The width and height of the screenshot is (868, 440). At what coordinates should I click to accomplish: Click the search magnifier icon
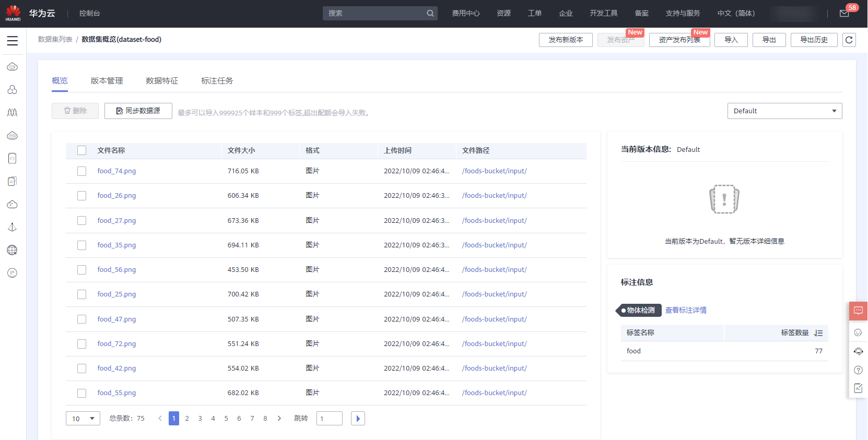430,14
